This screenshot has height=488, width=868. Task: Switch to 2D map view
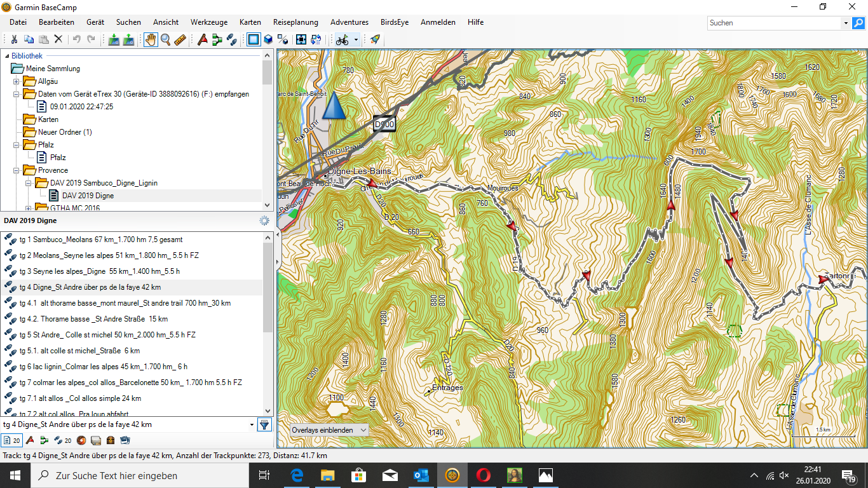coord(254,39)
